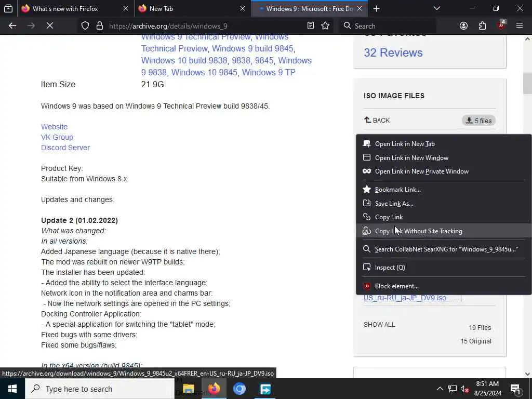Open the Discord Server link
This screenshot has height=399, width=532.
point(65,148)
